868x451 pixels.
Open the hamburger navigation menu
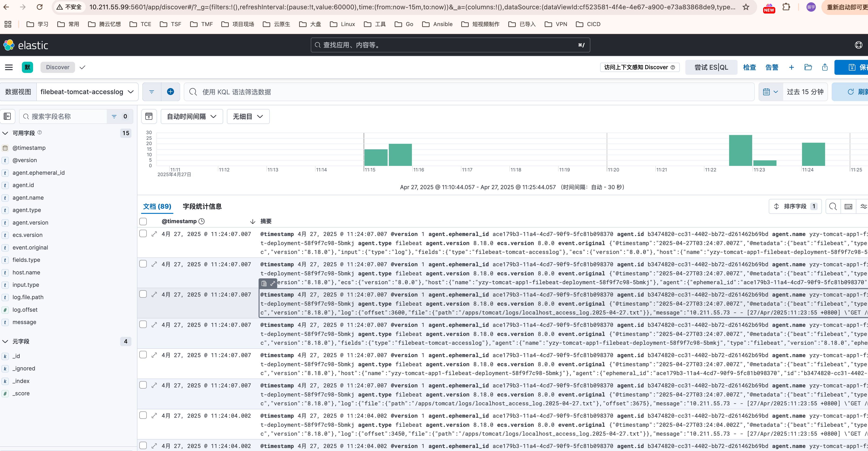pos(9,67)
